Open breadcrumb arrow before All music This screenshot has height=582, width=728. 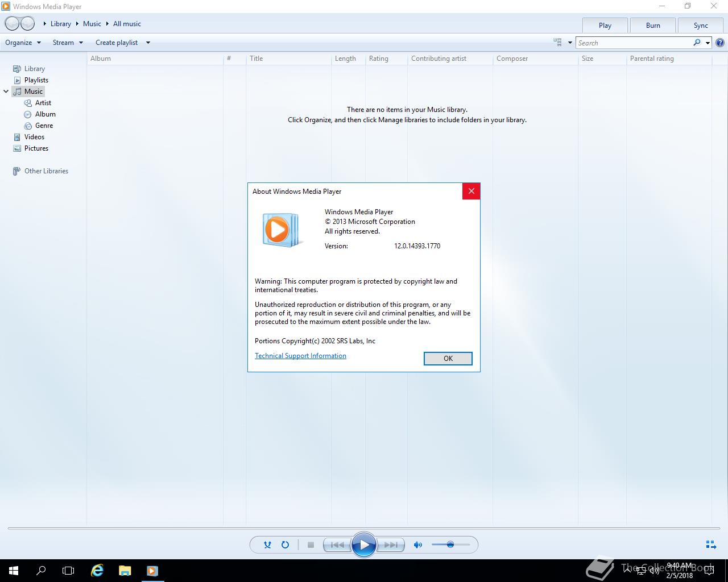click(107, 24)
